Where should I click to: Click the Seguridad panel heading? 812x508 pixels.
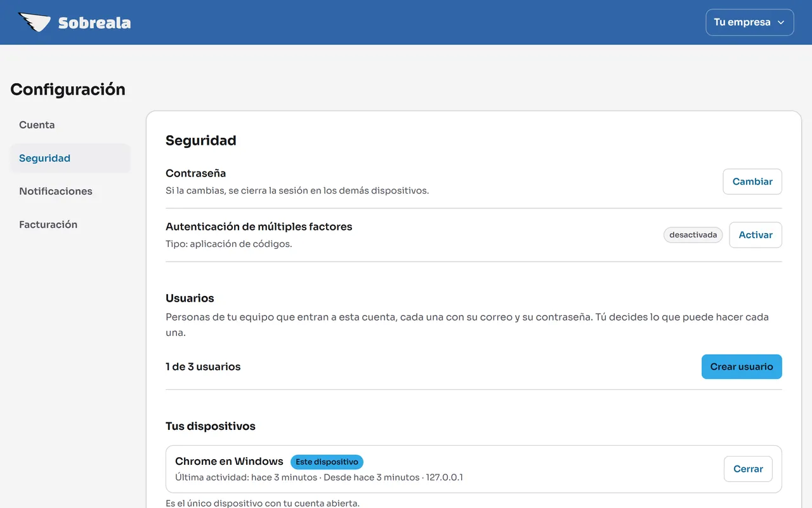tap(201, 140)
